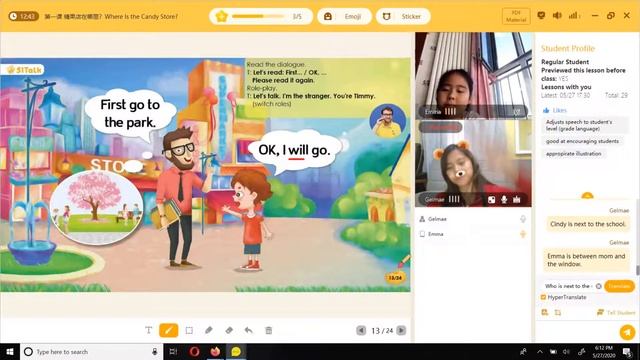Viewport: 640px width, 360px height.
Task: Click the teacher avatar thumbnail on slide
Action: coord(387,121)
